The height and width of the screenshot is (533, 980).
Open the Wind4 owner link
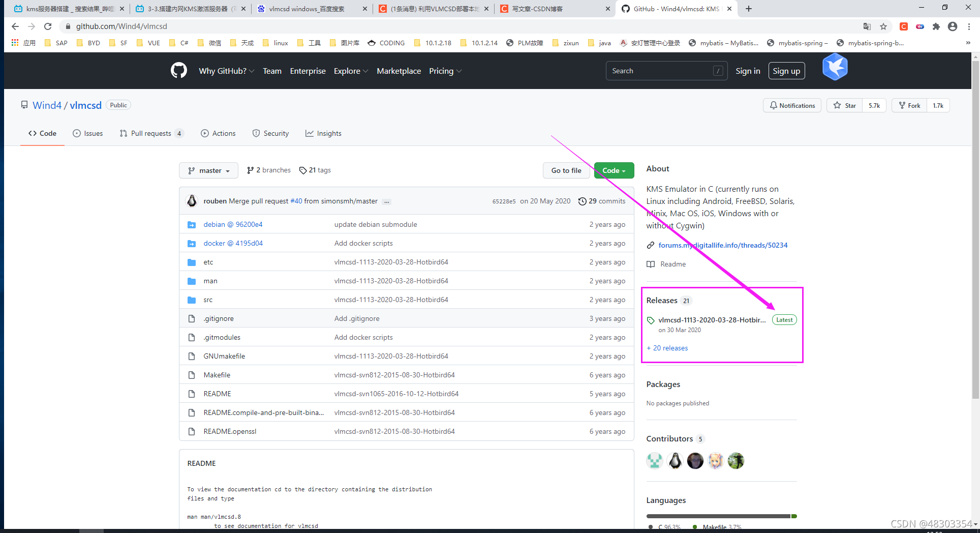(47, 105)
